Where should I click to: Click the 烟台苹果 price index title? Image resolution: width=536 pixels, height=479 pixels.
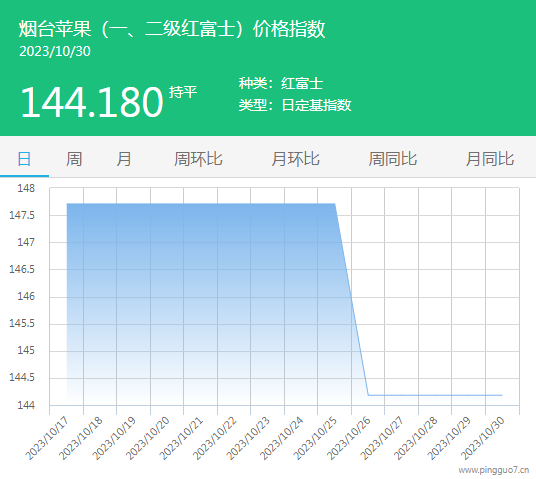172,29
